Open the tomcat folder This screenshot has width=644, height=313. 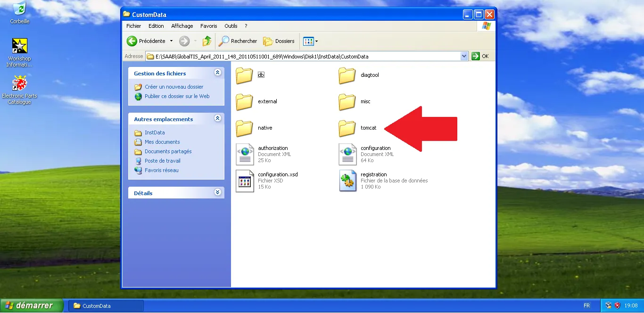pos(347,128)
